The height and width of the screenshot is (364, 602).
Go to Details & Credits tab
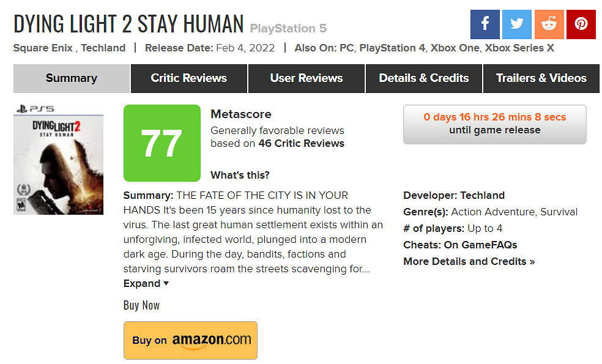point(424,78)
